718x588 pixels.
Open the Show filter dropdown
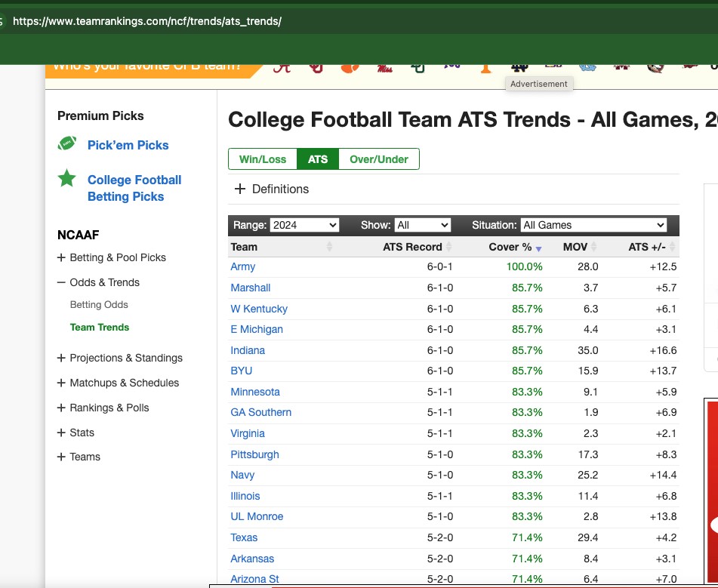point(422,225)
